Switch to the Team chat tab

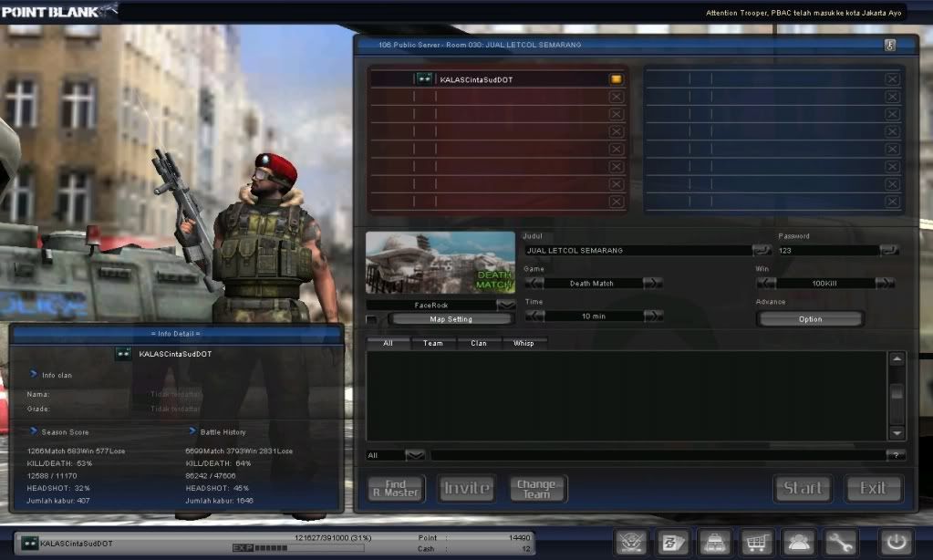point(432,343)
